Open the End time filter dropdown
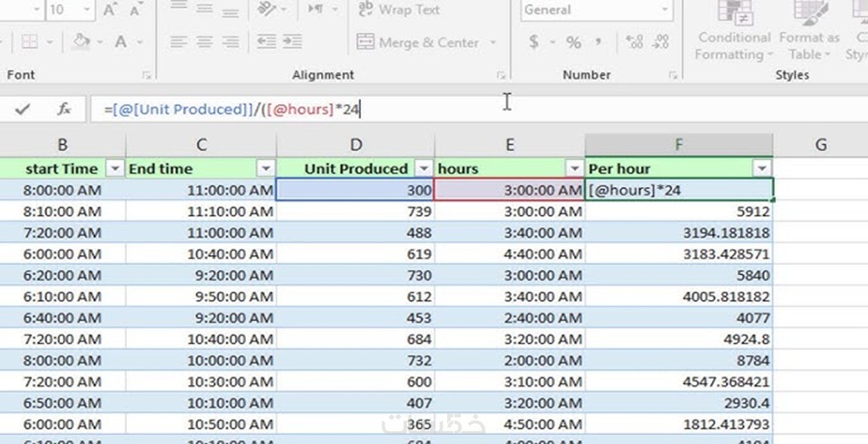Screen dimensions: 868x444 (266, 169)
